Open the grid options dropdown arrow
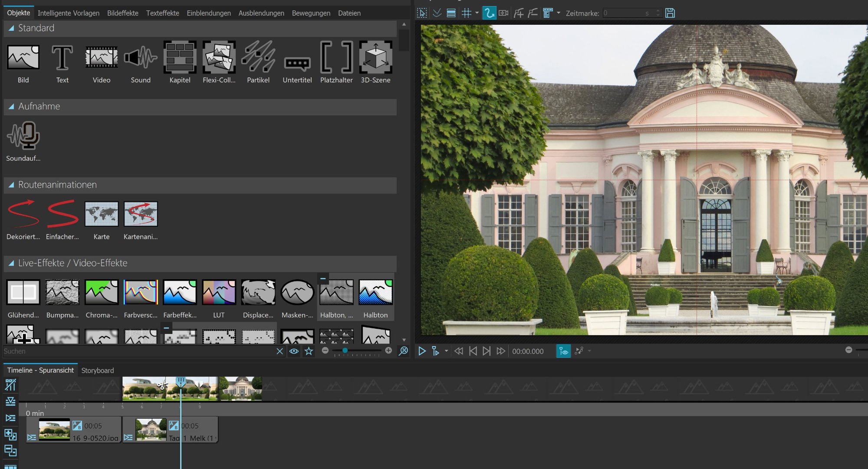Image resolution: width=868 pixels, height=469 pixels. click(x=477, y=13)
